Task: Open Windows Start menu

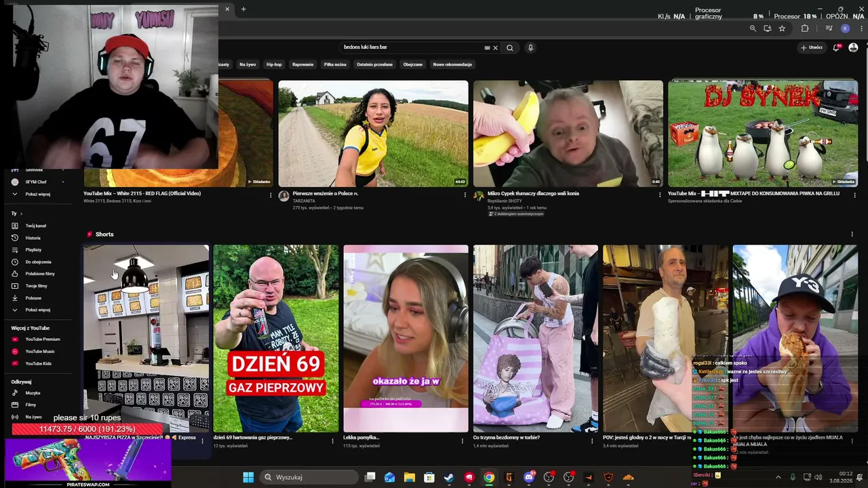Action: (248, 477)
